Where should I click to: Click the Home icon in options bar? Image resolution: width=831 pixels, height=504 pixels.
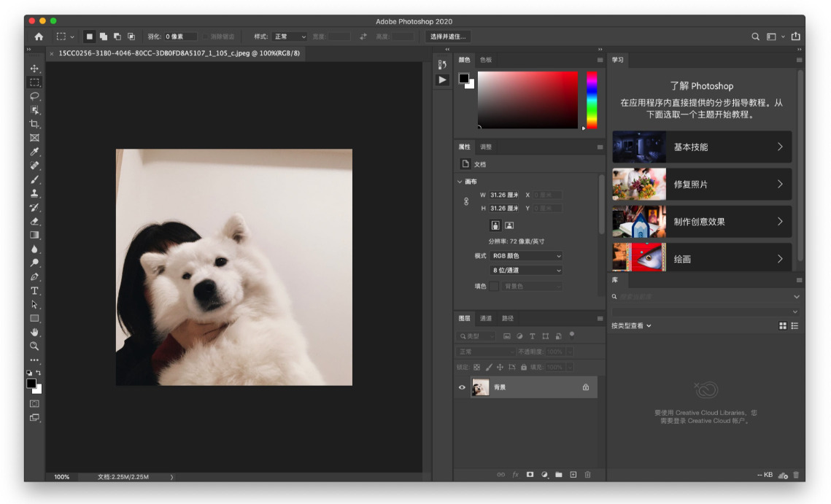(x=39, y=36)
